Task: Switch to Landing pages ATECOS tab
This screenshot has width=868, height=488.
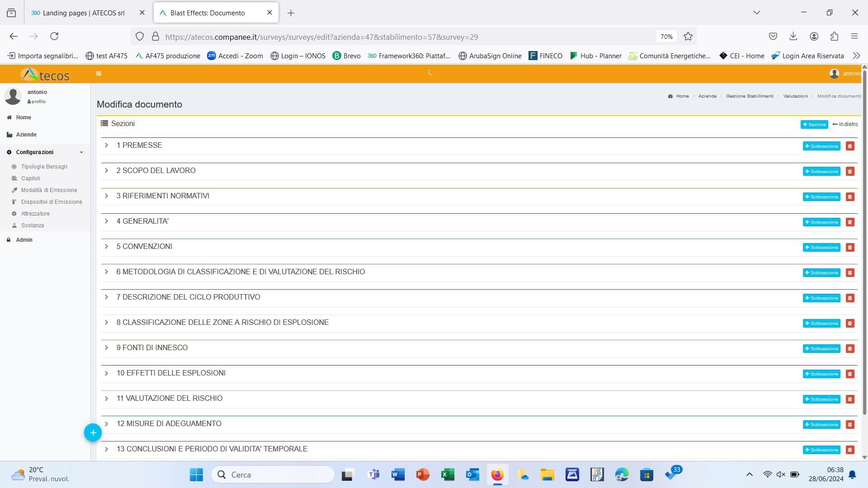Action: (84, 13)
